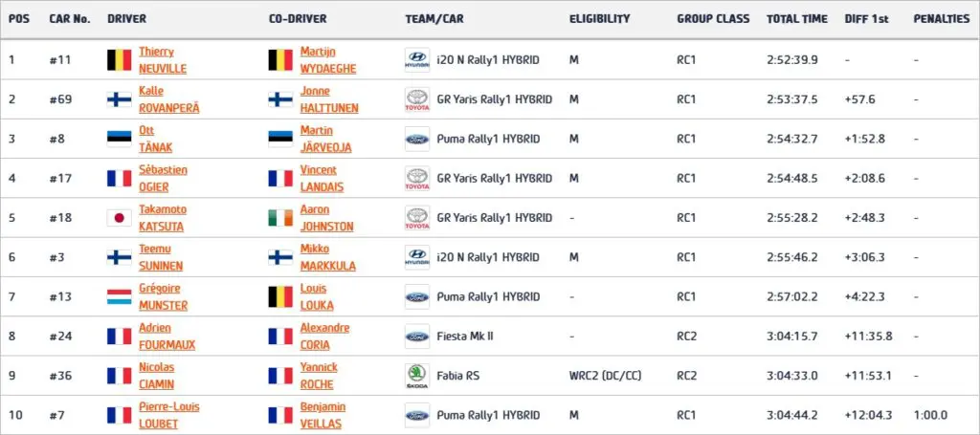
Task: Click the Luxembourg flag next to Munster
Action: 120,296
